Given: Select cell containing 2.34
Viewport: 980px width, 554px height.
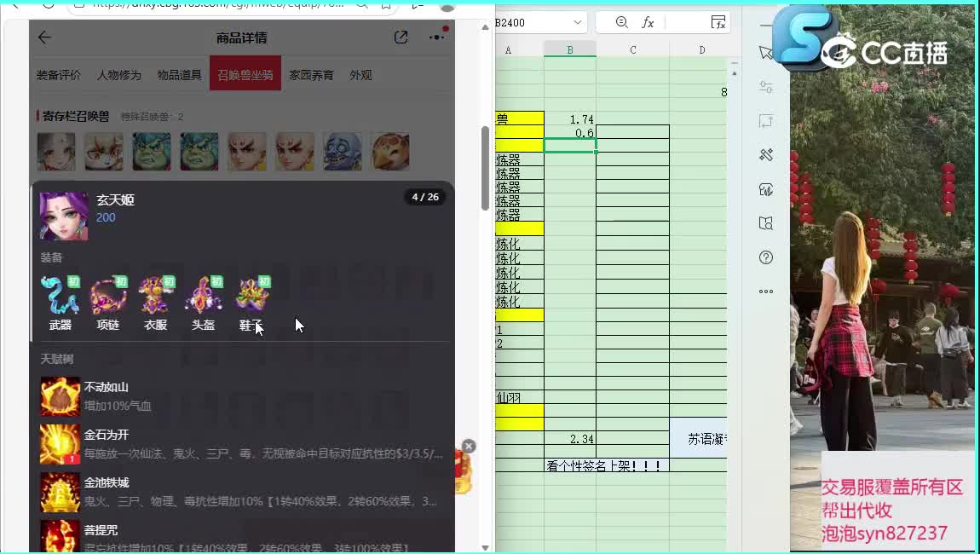Looking at the screenshot, I should point(570,438).
